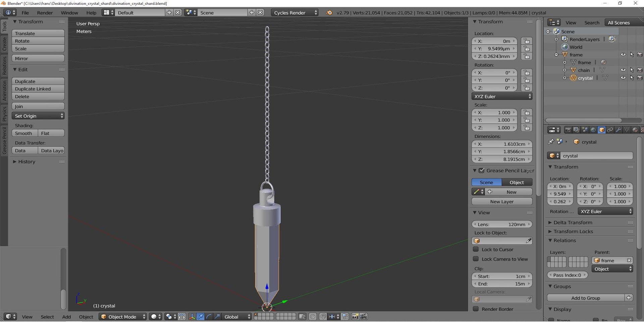
Task: Enable Lock Camera to View checkbox
Action: pos(476,259)
